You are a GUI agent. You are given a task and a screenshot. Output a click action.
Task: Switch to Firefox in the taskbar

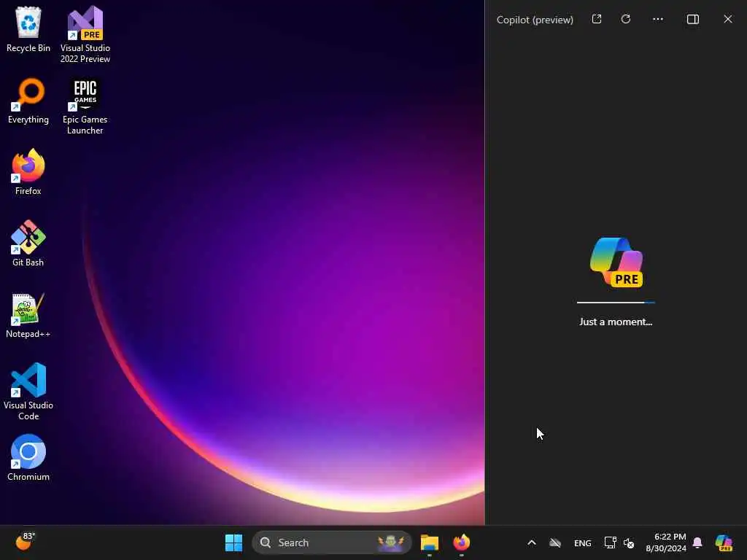point(461,542)
